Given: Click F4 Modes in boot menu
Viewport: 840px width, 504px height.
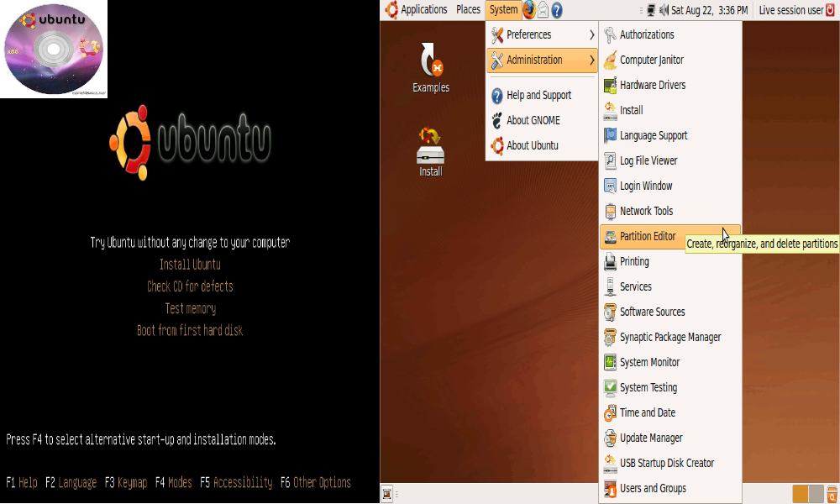Looking at the screenshot, I should pyautogui.click(x=174, y=482).
